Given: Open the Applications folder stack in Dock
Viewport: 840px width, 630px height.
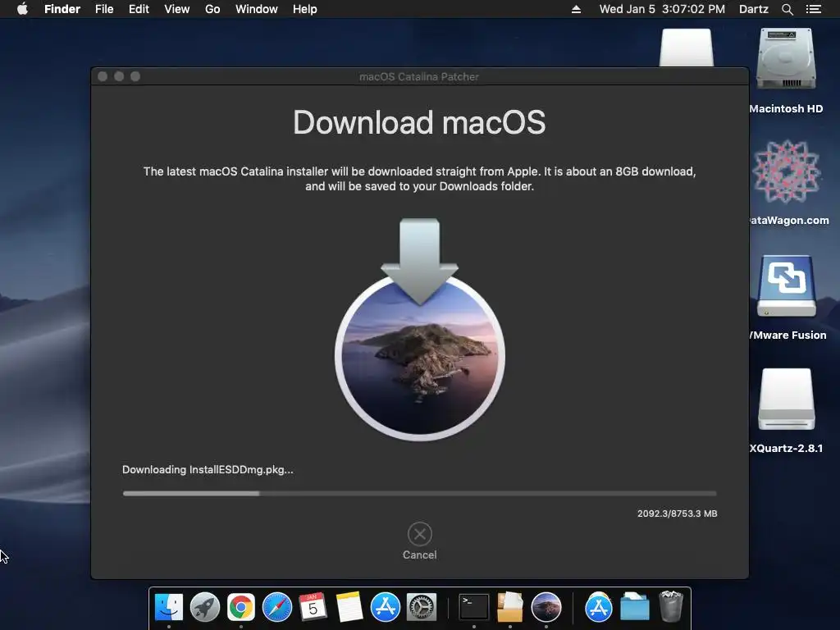Looking at the screenshot, I should click(598, 607).
